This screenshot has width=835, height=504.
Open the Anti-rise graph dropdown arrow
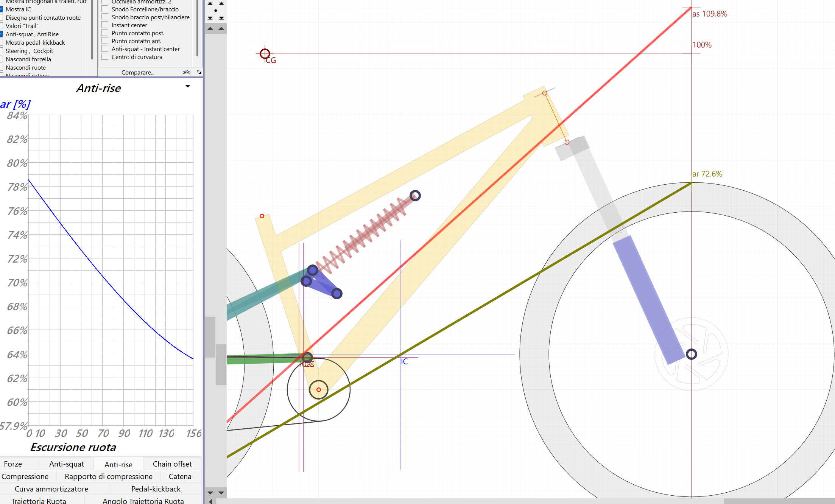pos(188,86)
